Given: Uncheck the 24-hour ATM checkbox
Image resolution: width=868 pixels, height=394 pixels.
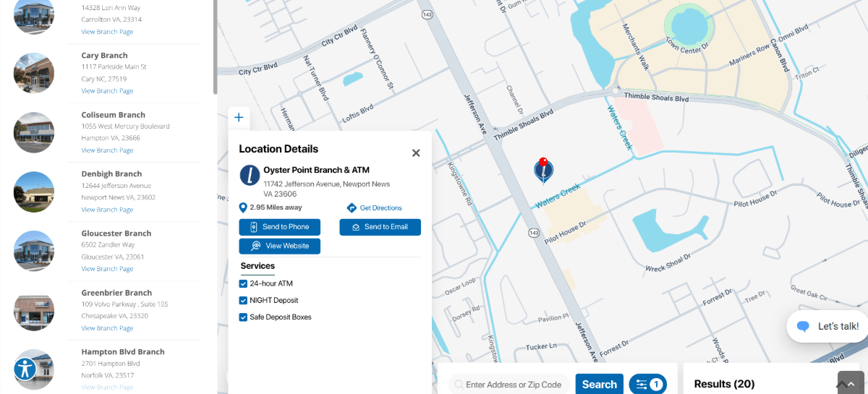Looking at the screenshot, I should pyautogui.click(x=243, y=283).
